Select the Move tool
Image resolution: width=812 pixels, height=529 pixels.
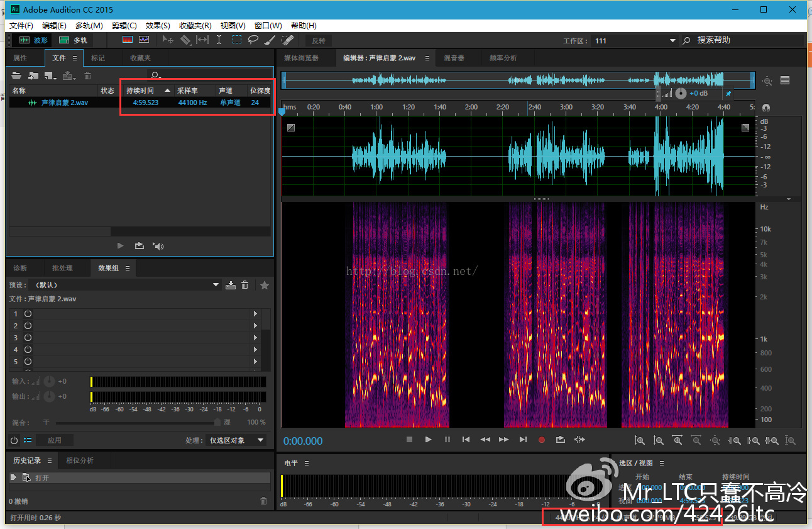(168, 40)
